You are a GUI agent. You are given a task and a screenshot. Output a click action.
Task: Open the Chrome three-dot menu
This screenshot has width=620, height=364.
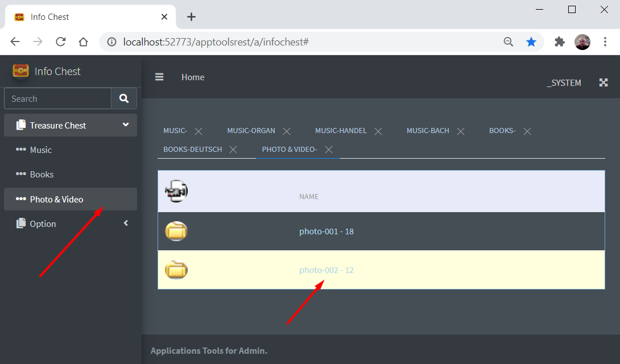click(605, 42)
